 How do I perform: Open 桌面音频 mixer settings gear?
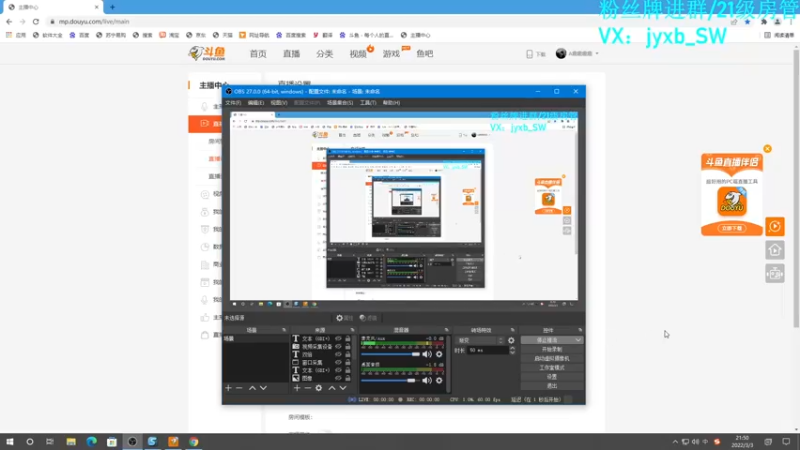[x=439, y=381]
